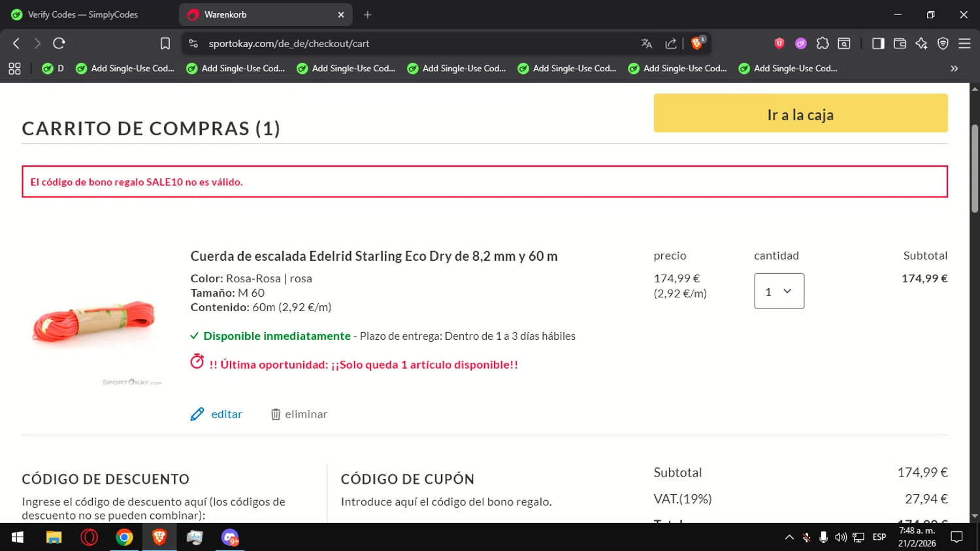The image size is (980, 551).
Task: Click the volume speaker tray icon
Action: [841, 537]
